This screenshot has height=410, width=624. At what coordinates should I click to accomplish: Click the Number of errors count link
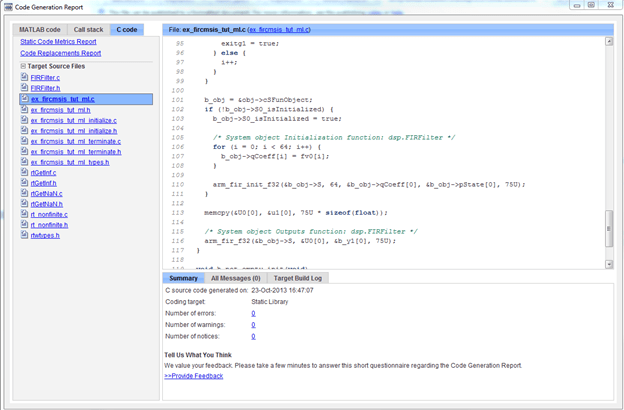[253, 313]
